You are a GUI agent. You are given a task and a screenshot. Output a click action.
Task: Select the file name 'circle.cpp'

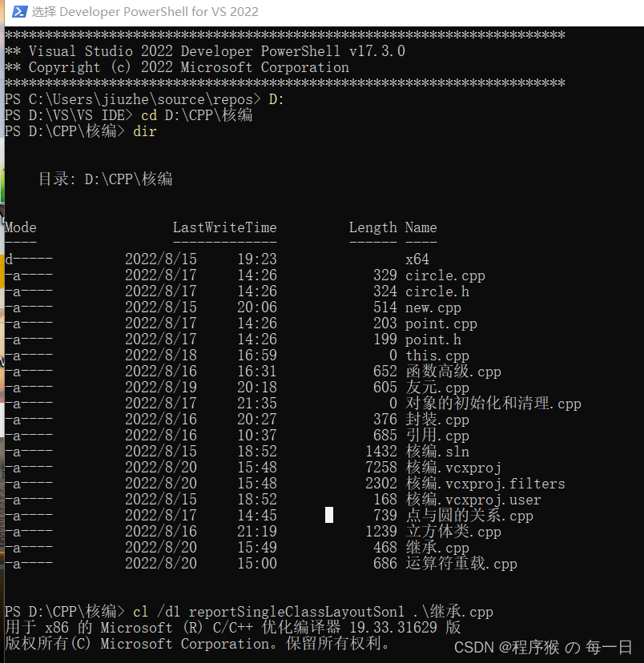pos(445,275)
